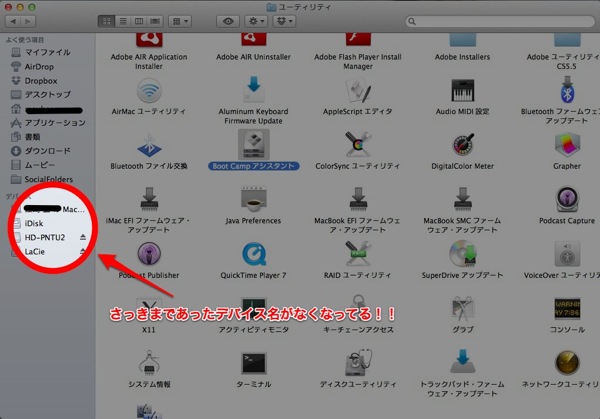Go back with the left arrow

click(13, 21)
